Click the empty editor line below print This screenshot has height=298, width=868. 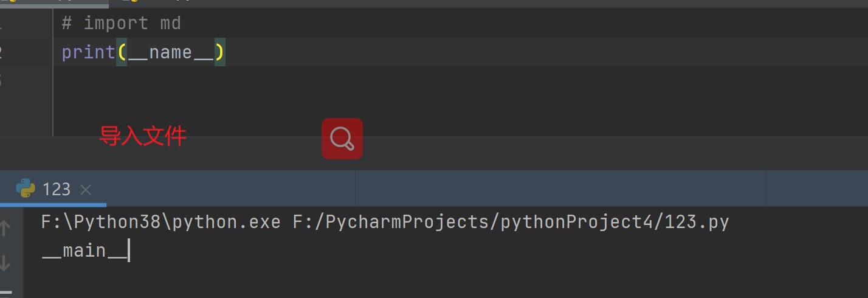(x=243, y=81)
